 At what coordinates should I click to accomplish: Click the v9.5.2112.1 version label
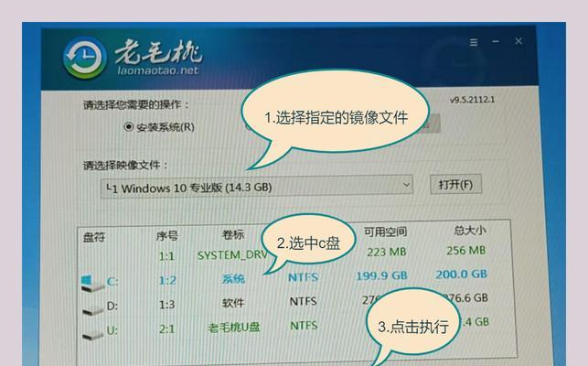pyautogui.click(x=472, y=100)
